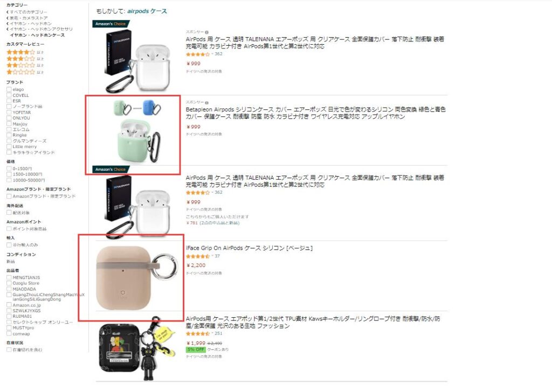Click the Amazon's Choice badge on top product
This screenshot has width=552, height=392.
coord(111,24)
